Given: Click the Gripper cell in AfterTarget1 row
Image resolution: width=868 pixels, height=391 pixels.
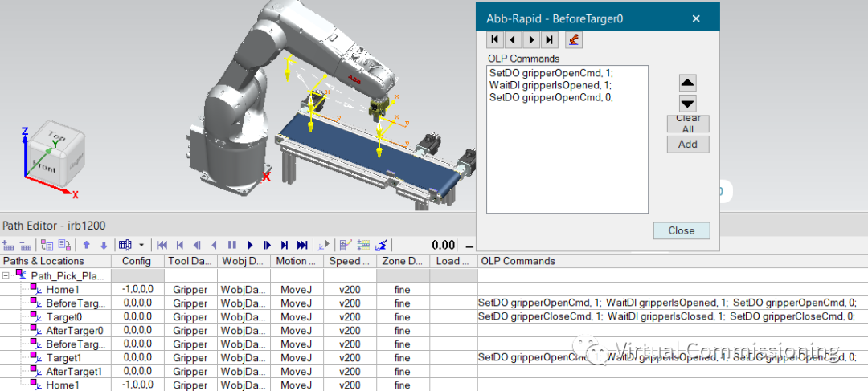Looking at the screenshot, I should (190, 371).
